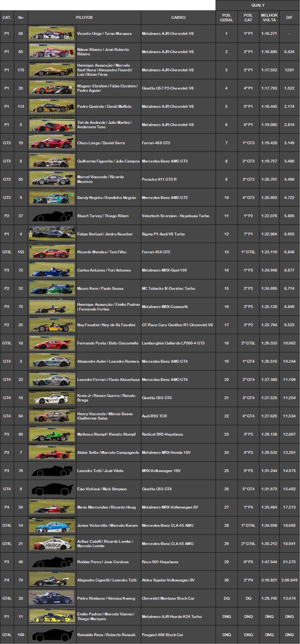Select pilots Vicente Orige / Tarso Marques
Screen dimensions: 300x644
(x=104, y=33)
